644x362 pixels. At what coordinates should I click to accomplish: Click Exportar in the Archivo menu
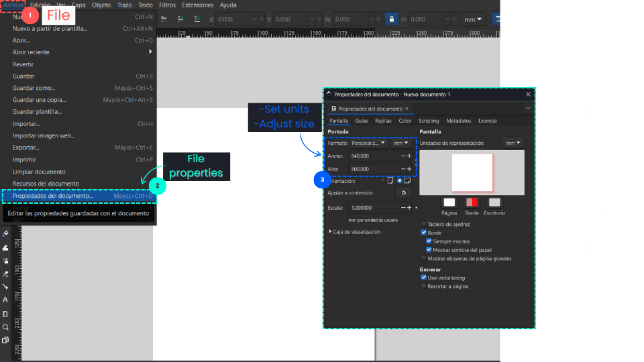(x=26, y=147)
